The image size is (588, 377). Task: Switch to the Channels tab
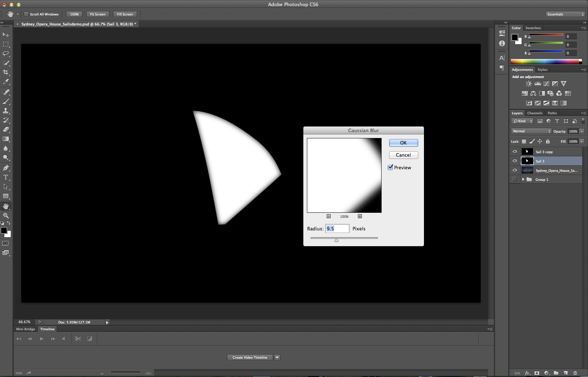click(535, 113)
